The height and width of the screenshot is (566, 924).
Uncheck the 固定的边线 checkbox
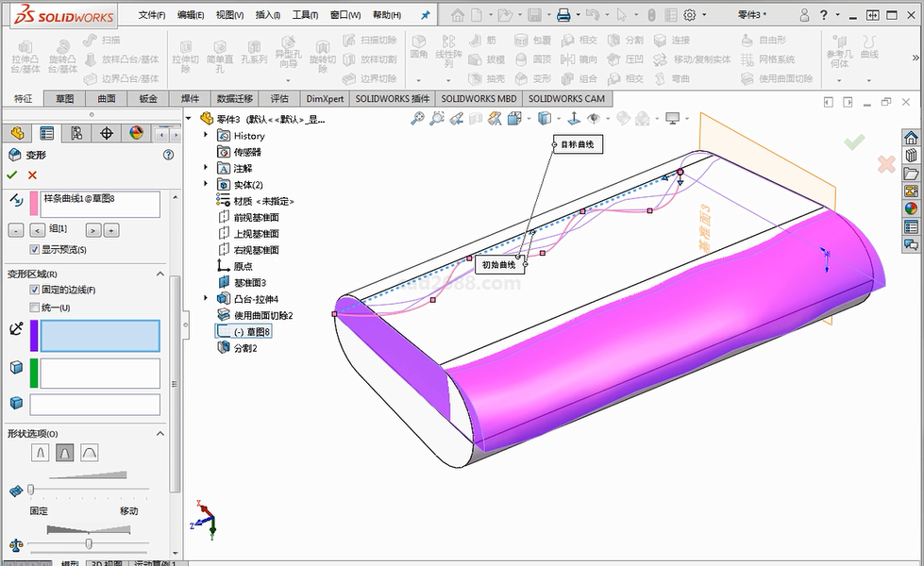click(35, 290)
